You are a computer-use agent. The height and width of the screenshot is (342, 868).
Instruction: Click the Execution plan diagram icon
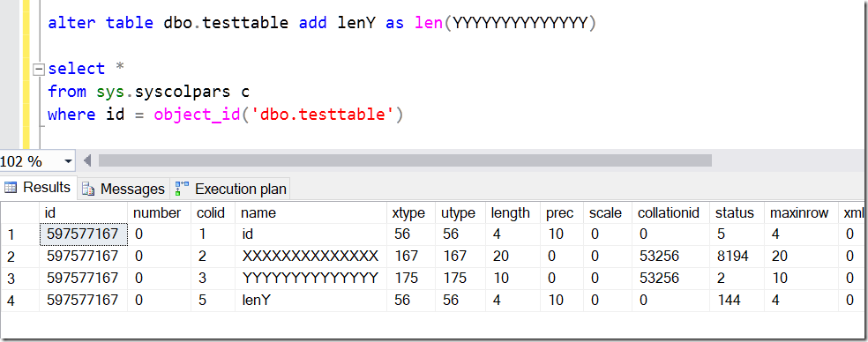182,189
